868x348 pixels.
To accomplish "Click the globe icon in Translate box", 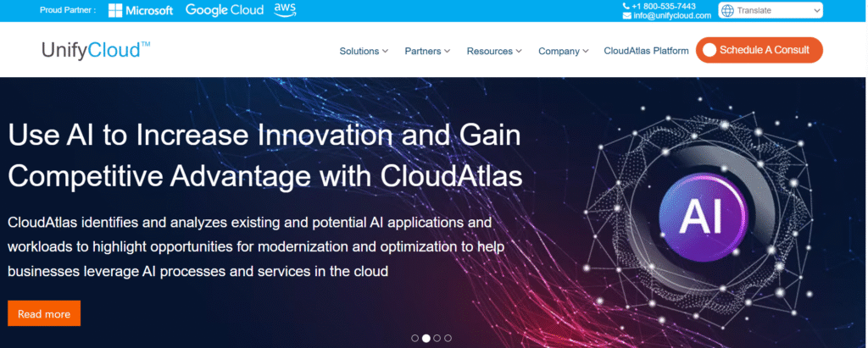I will [728, 10].
